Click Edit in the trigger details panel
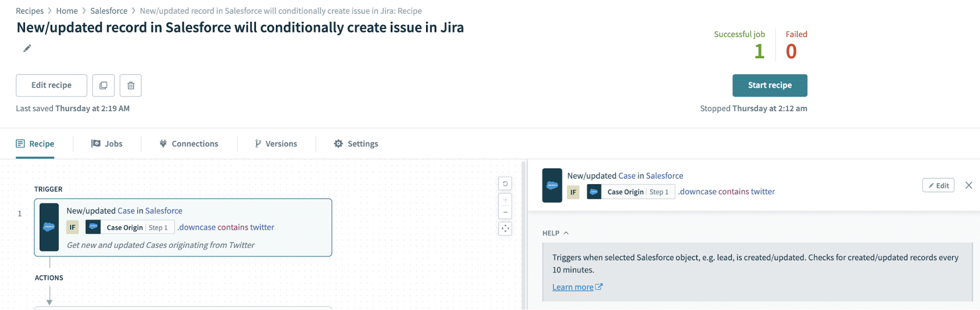 coord(938,185)
